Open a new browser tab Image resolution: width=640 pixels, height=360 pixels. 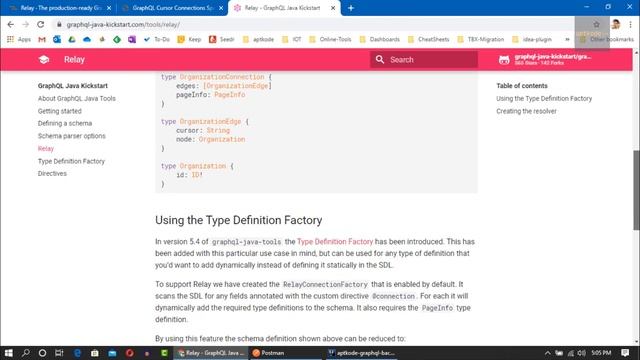pyautogui.click(x=351, y=8)
